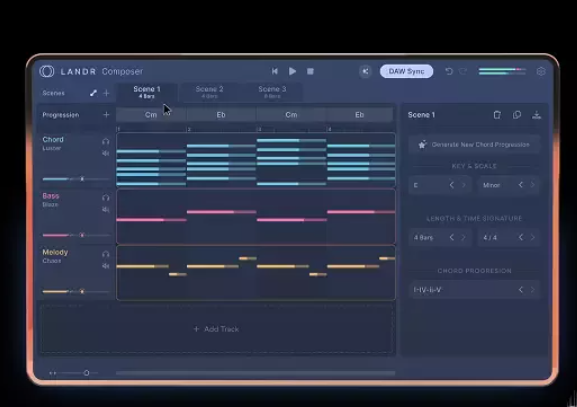Increase length with the right arrow beside 4 Bars
Image resolution: width=577 pixels, height=407 pixels.
(464, 237)
